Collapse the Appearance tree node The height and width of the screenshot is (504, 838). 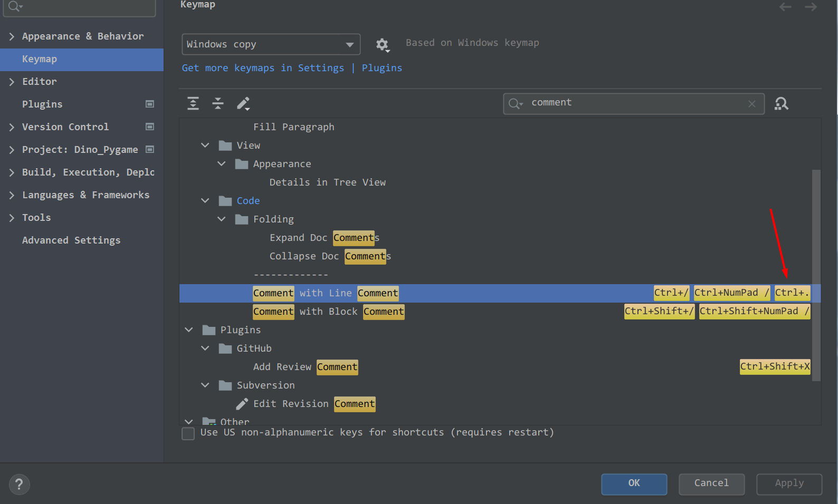pos(222,163)
